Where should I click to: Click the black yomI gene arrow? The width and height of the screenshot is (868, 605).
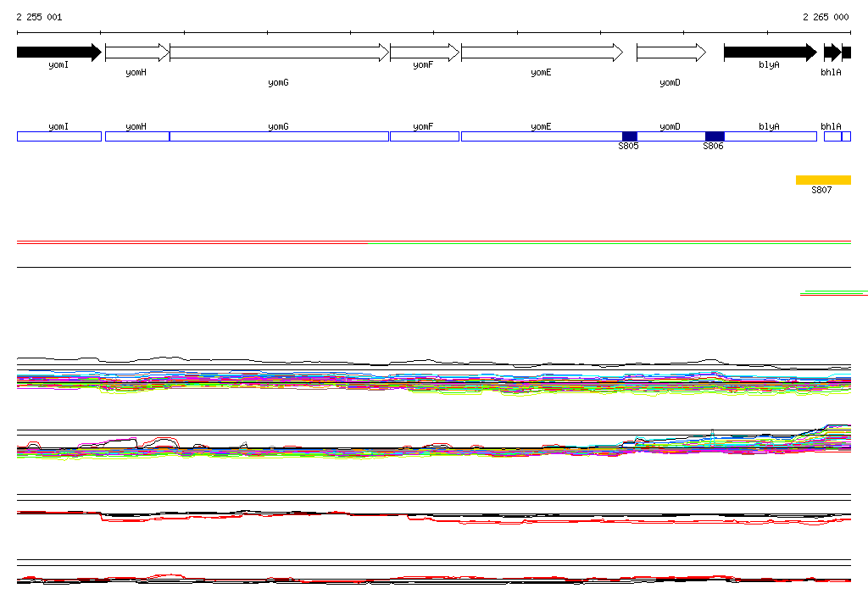59,53
